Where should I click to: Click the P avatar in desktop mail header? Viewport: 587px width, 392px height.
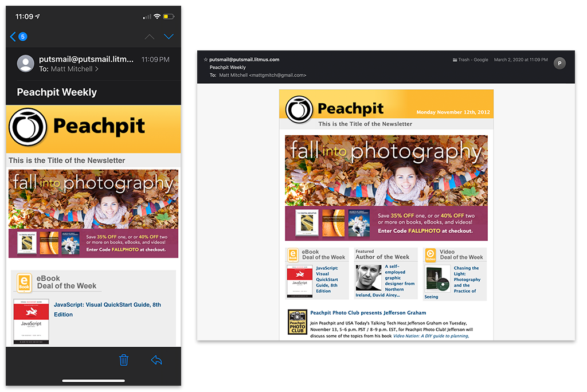tap(559, 63)
